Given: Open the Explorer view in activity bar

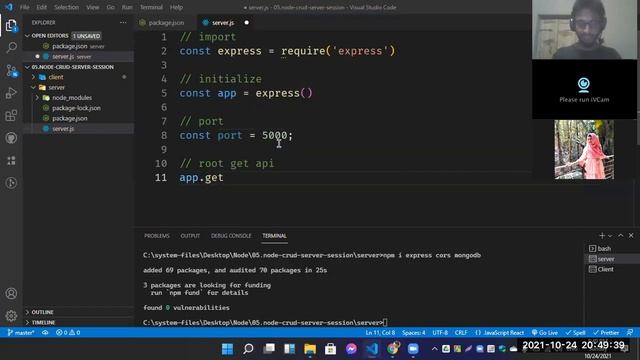Looking at the screenshot, I should tap(11, 25).
